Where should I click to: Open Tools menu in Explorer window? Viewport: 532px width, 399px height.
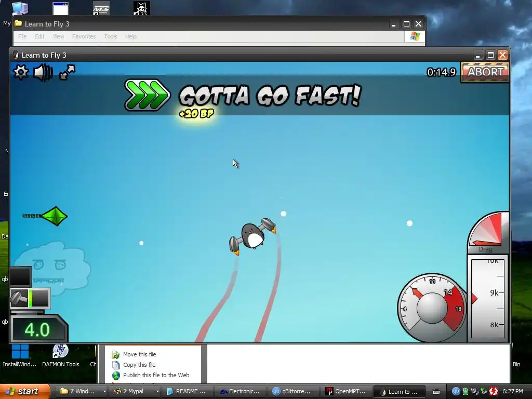coord(111,36)
